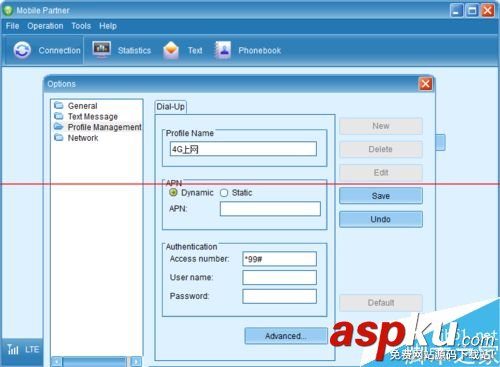Open the Phonebook contact icon
Image resolution: width=500 pixels, height=367 pixels.
pos(223,50)
